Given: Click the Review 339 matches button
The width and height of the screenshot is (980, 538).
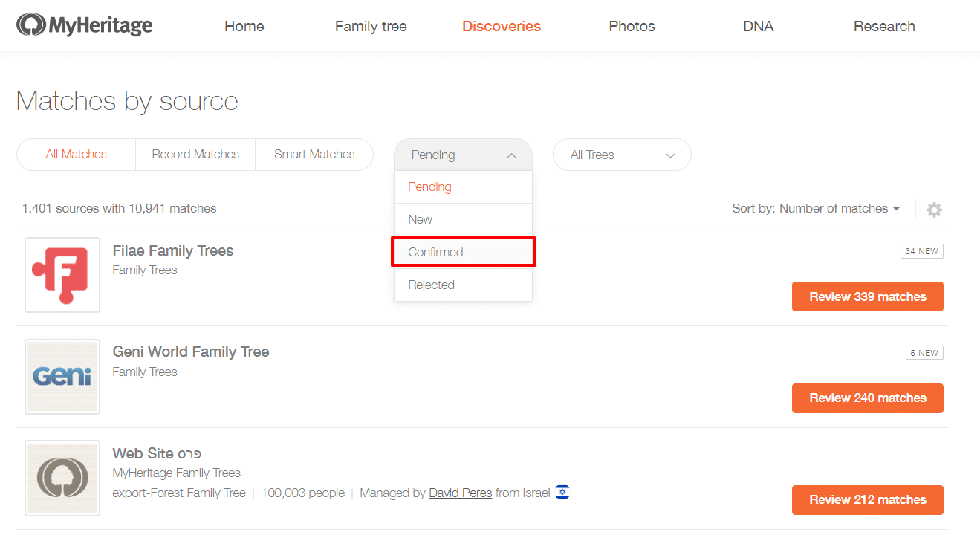Looking at the screenshot, I should coord(868,296).
